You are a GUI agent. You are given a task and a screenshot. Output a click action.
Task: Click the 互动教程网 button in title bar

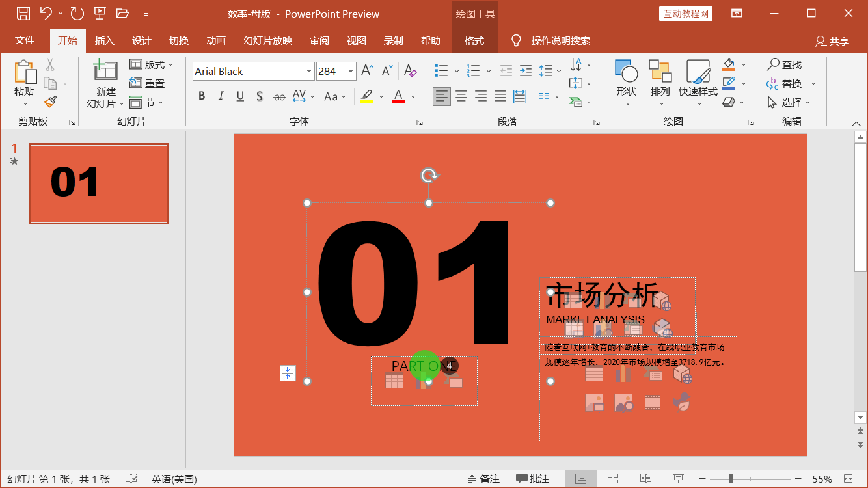pyautogui.click(x=686, y=14)
